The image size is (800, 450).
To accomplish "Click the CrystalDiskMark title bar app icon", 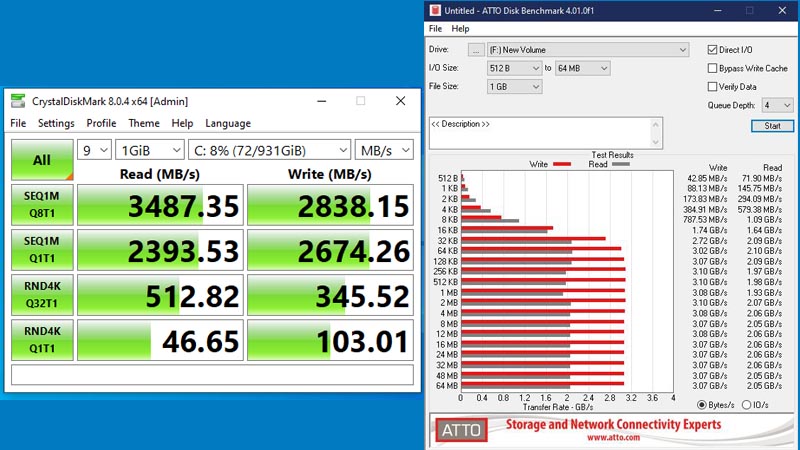I will (x=19, y=101).
